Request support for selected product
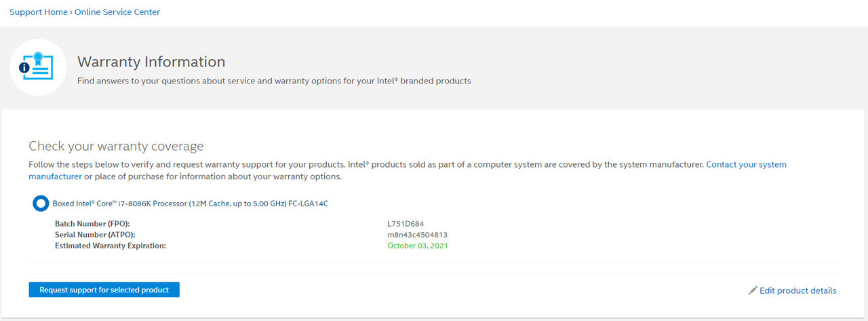Image resolution: width=868 pixels, height=321 pixels. point(104,290)
